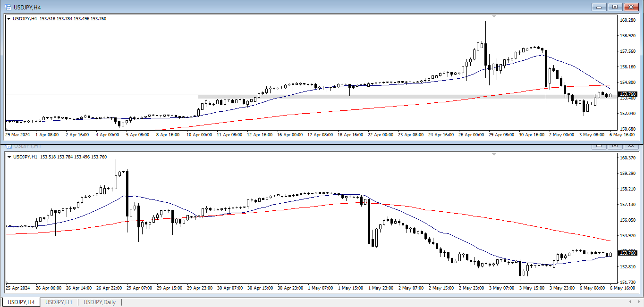The image size is (644, 307).
Task: Click the USDJPY,H4 window chart icon
Action: 8,7
